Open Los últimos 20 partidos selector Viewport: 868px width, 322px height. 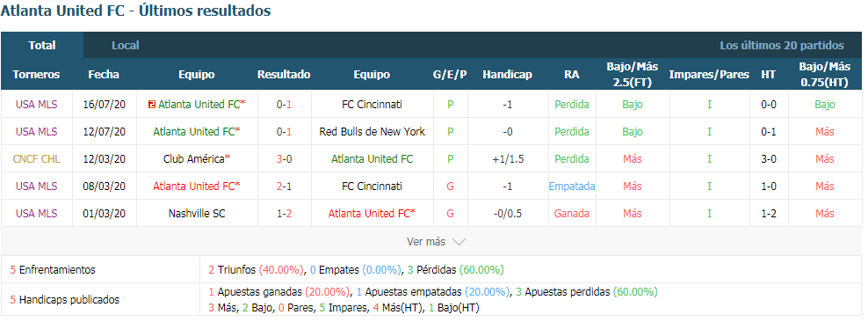pos(782,46)
